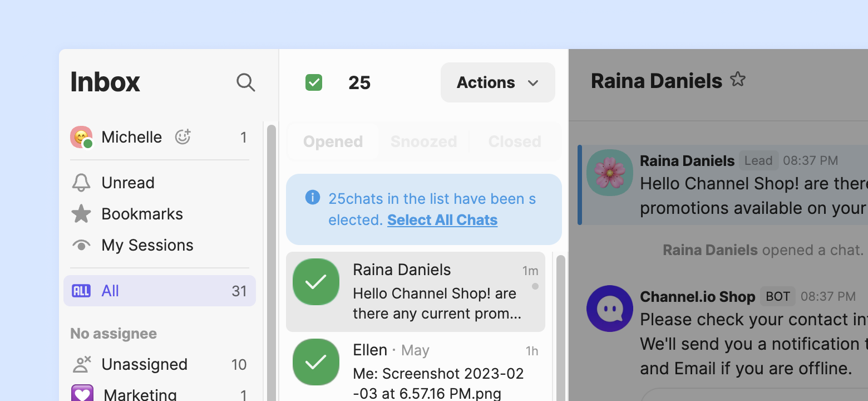The height and width of the screenshot is (401, 868).
Task: Uncheck the select-all checkbox beside 25
Action: [x=314, y=82]
